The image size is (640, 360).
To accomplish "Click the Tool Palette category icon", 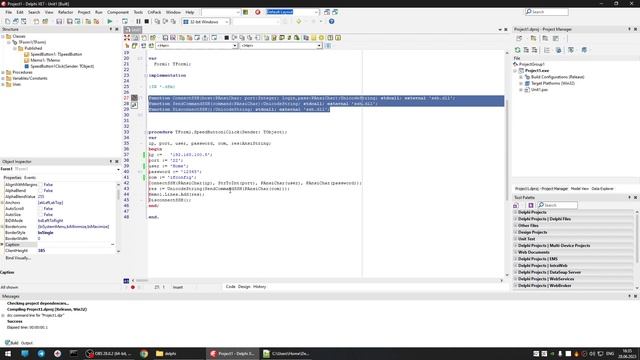I will pyautogui.click(x=516, y=205).
